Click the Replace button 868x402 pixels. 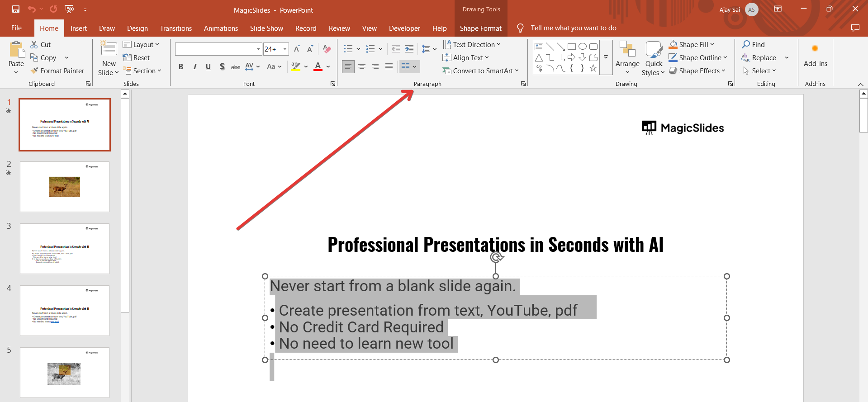[764, 58]
